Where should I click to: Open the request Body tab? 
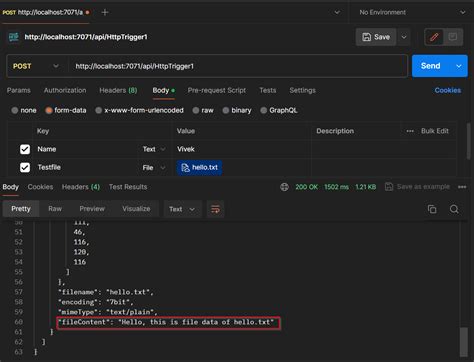click(x=163, y=90)
